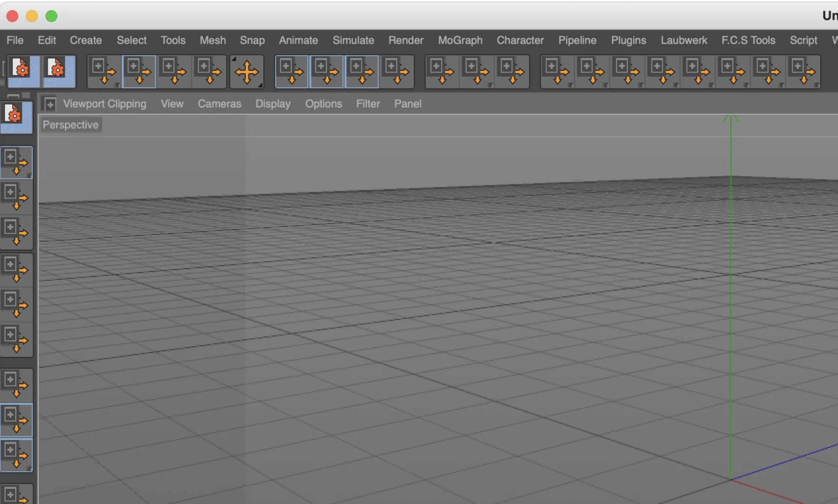Select the orange four-arrow Move tool
Image resolution: width=838 pixels, height=504 pixels.
pyautogui.click(x=247, y=72)
